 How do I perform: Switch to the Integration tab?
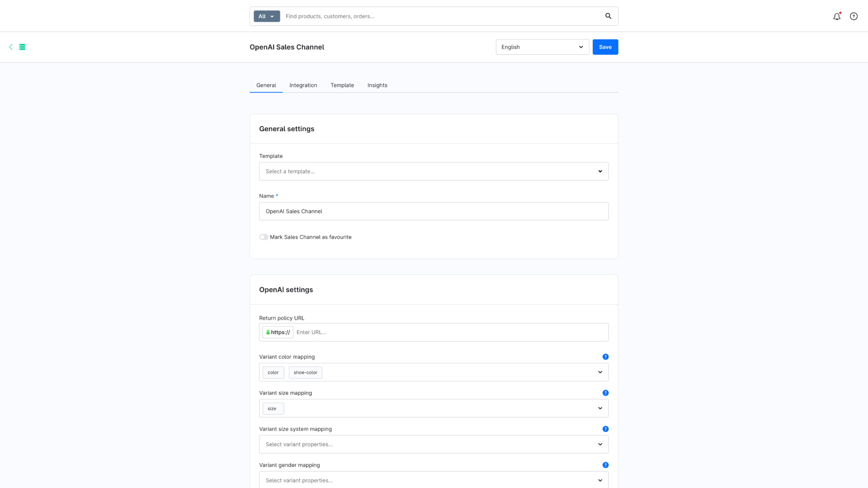tap(303, 85)
